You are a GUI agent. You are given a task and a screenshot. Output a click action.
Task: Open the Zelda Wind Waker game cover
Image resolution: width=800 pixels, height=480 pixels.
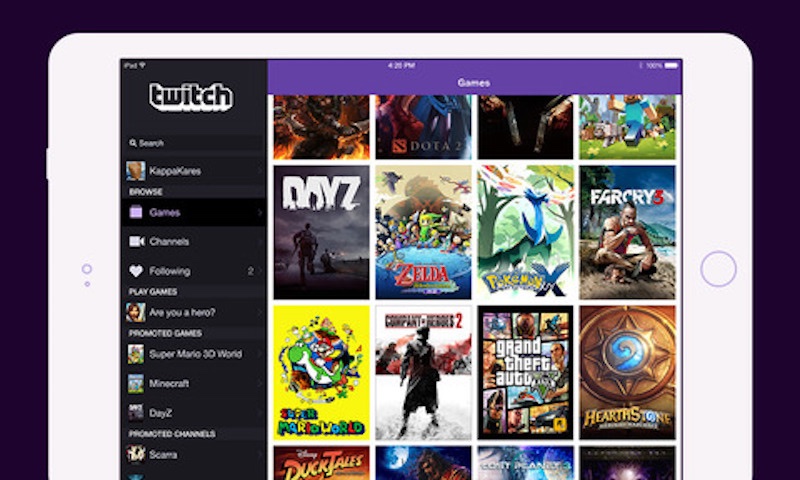(x=423, y=232)
